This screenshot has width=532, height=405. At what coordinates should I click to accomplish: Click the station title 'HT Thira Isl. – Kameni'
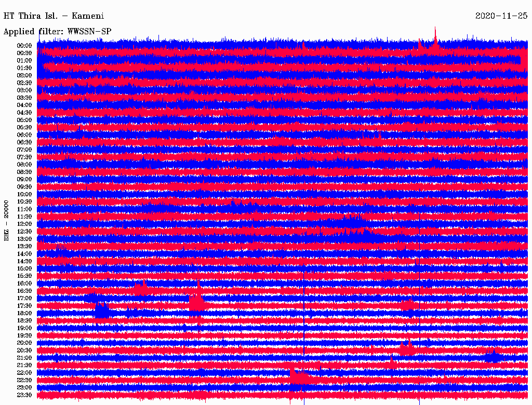point(54,16)
